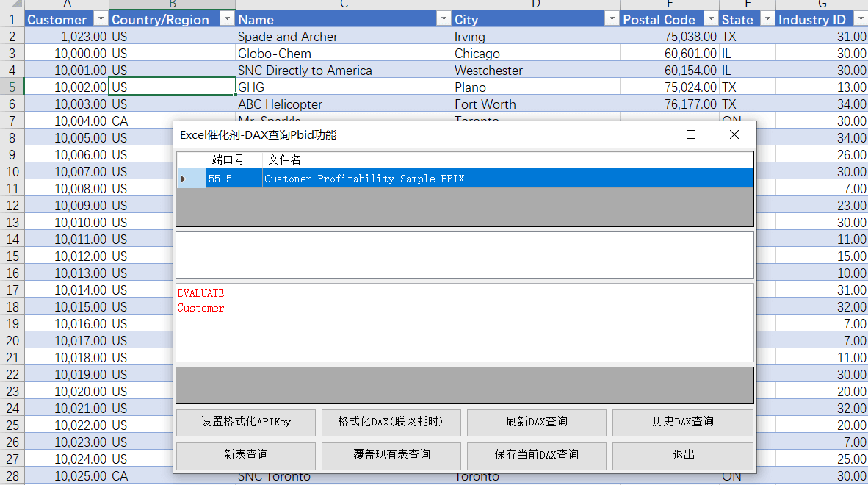Select postal code cell 75,038.00

670,37
